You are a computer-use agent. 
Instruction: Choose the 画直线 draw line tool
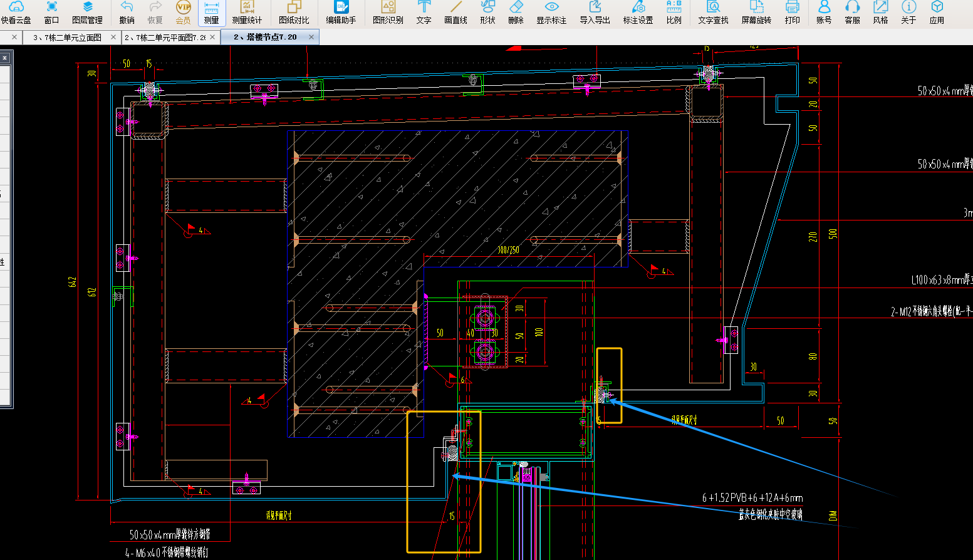455,13
